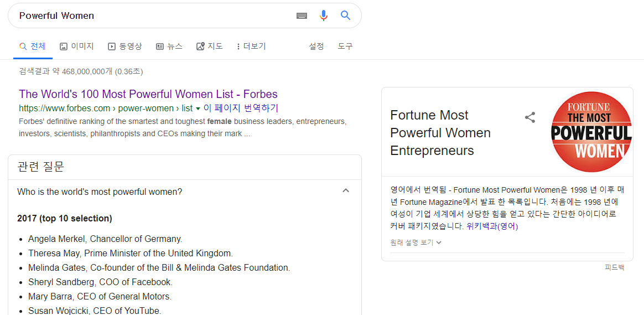Start voice search with microphone icon
This screenshot has width=644, height=315.
[324, 16]
